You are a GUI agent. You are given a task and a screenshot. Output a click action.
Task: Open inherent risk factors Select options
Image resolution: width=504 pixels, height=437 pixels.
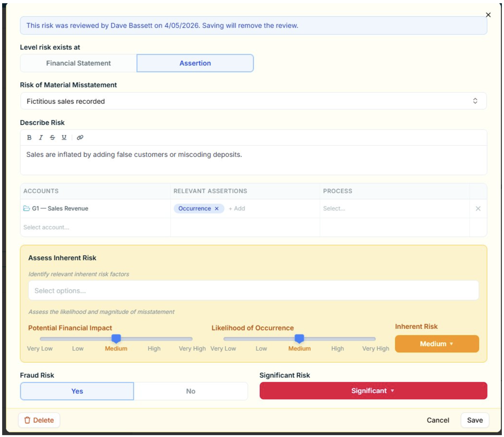pyautogui.click(x=253, y=291)
